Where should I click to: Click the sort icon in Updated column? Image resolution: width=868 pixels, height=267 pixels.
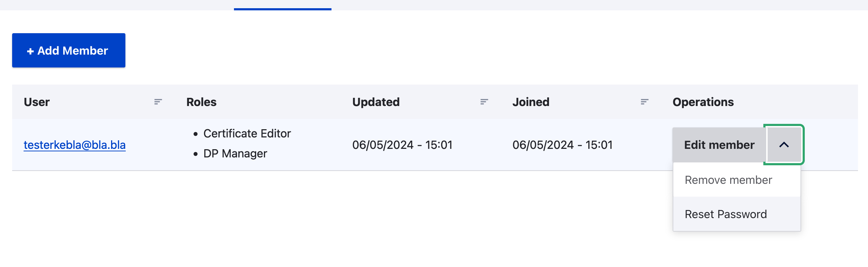pyautogui.click(x=484, y=102)
